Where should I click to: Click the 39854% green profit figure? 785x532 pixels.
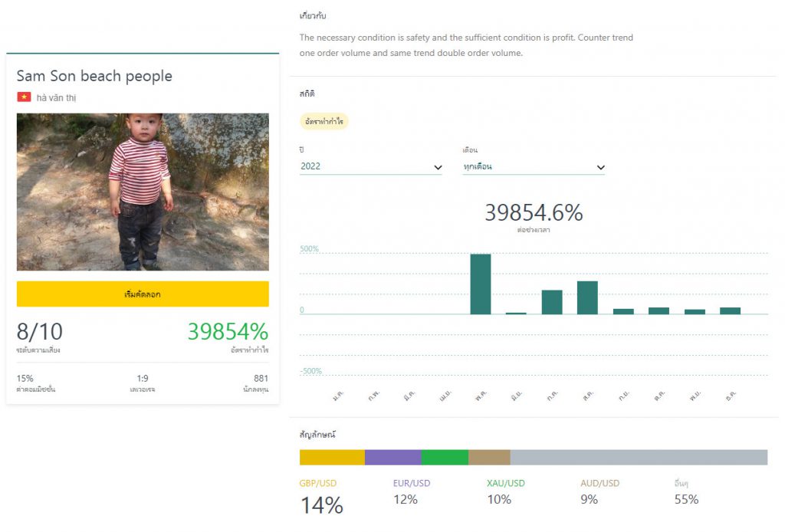[228, 332]
